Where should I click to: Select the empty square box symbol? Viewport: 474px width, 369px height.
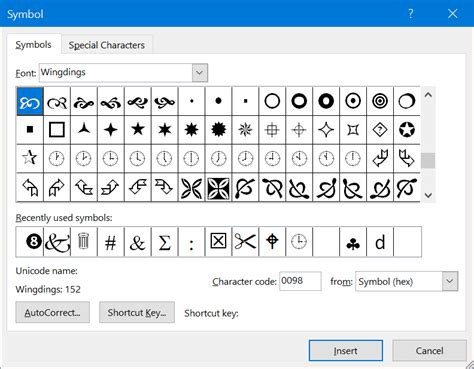click(57, 129)
